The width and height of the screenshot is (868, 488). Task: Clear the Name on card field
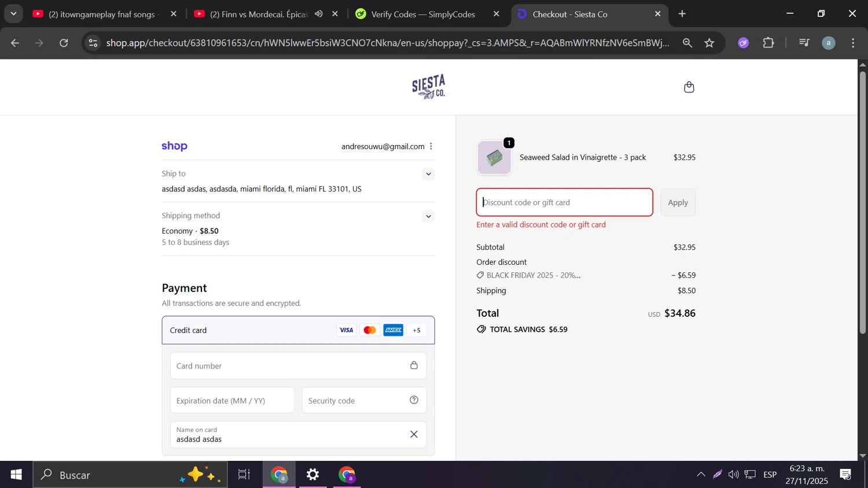414,434
